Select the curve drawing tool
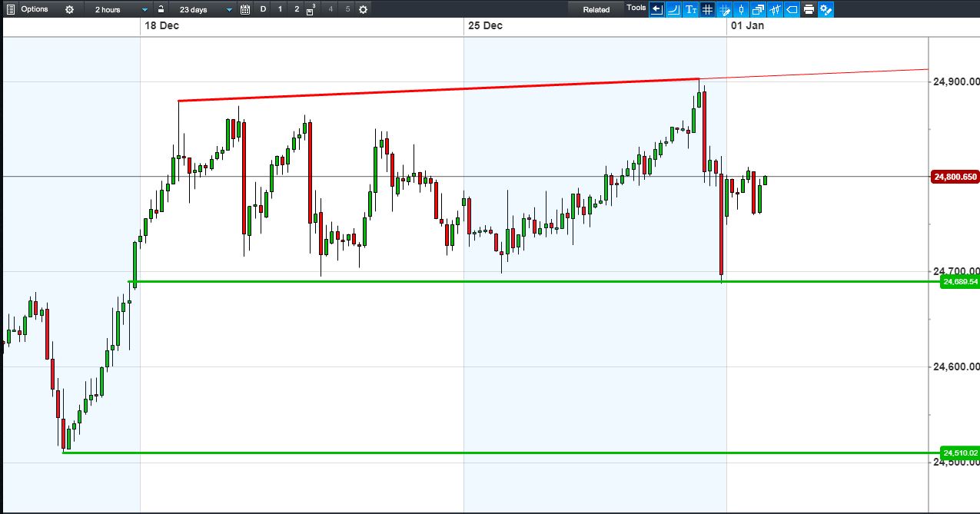This screenshot has width=980, height=514. pos(673,9)
